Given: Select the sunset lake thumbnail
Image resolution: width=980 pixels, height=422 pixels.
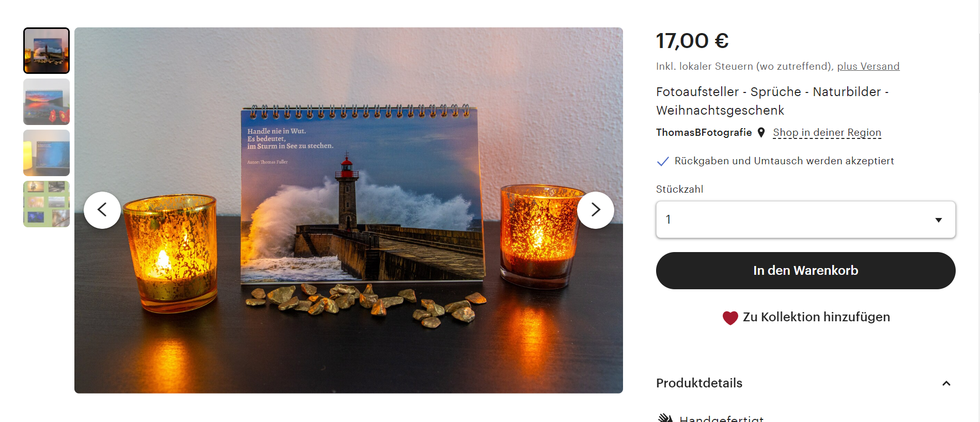Looking at the screenshot, I should (46, 102).
